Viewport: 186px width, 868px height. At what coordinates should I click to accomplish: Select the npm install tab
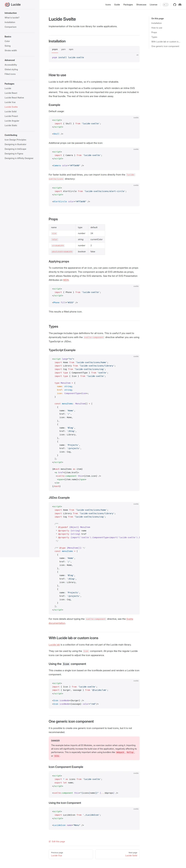pos(71,49)
